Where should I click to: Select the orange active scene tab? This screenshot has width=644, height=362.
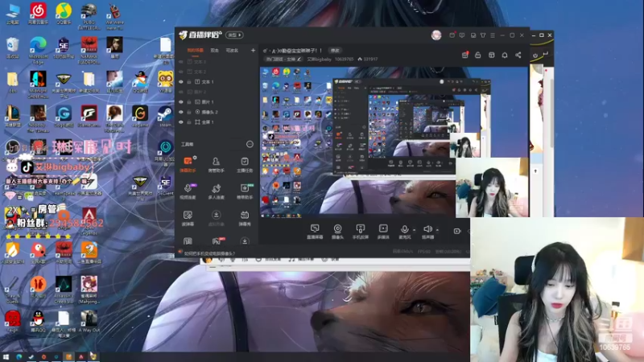(x=195, y=50)
